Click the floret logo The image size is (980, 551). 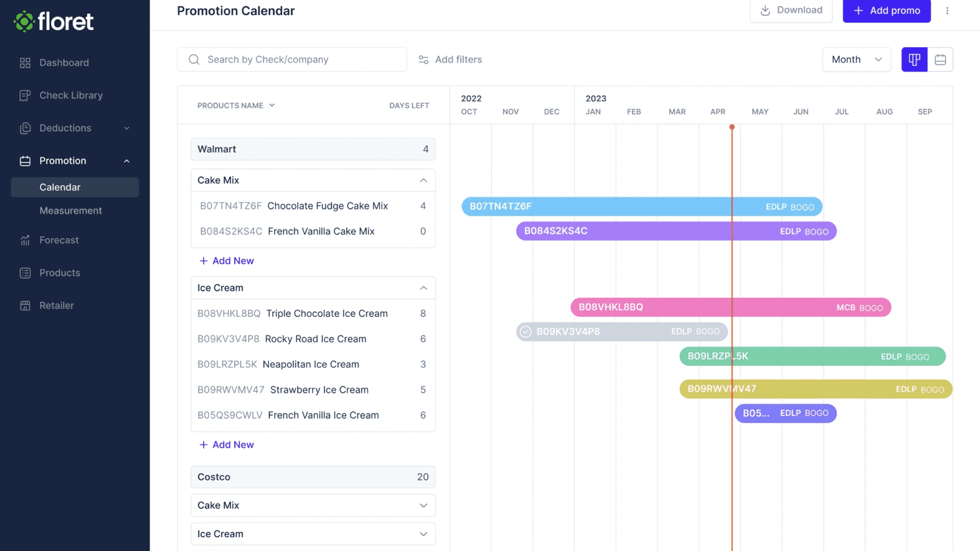(x=54, y=21)
